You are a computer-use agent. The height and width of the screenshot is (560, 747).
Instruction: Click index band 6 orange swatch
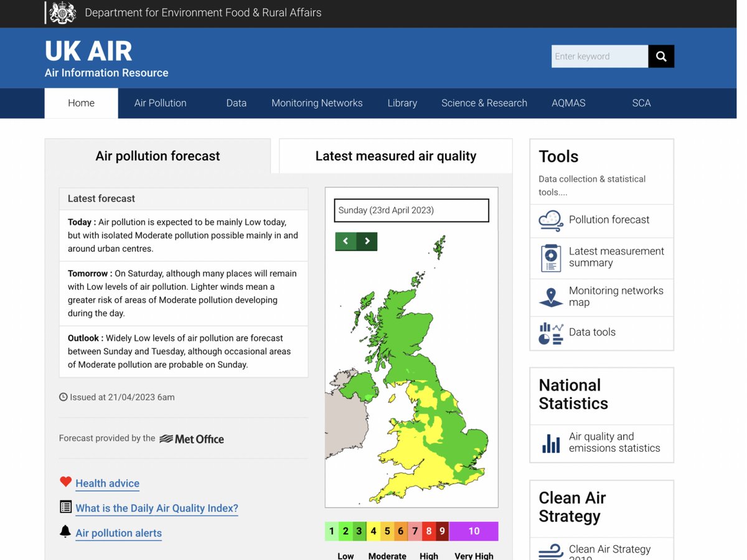coord(401,531)
